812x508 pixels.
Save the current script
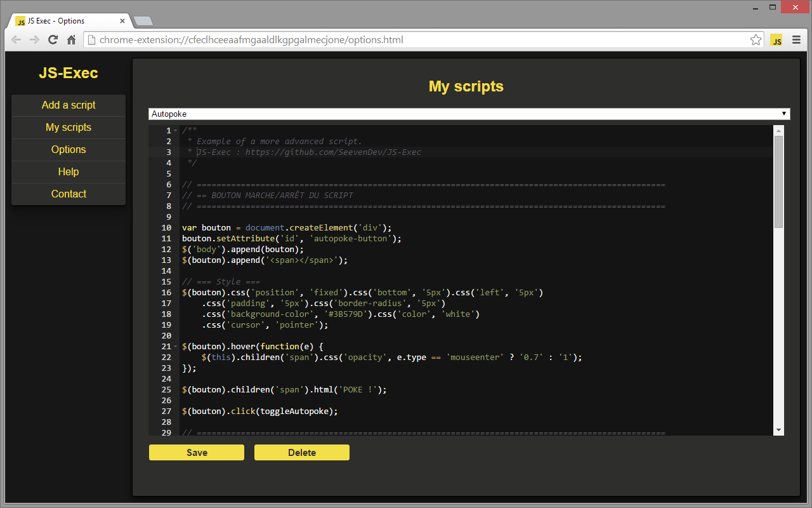[197, 452]
